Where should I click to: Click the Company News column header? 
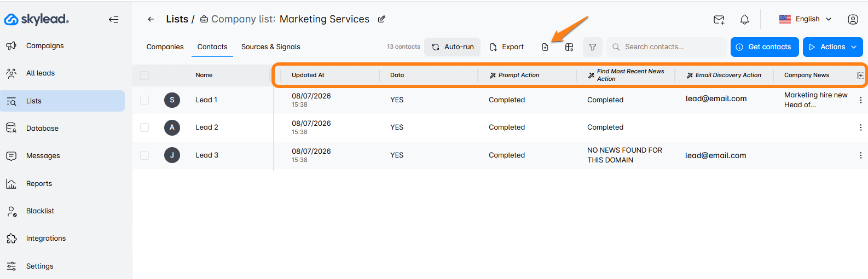pyautogui.click(x=806, y=75)
